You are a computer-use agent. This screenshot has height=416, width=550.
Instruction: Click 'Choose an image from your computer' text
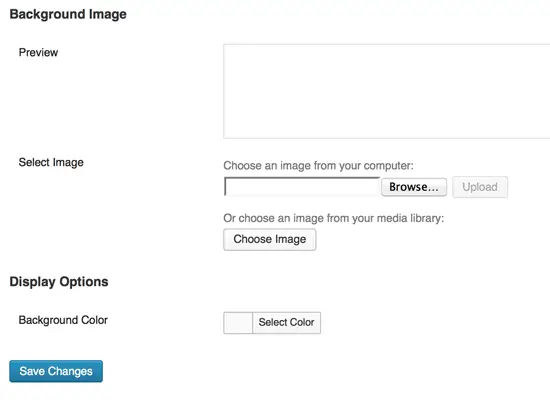coord(318,166)
